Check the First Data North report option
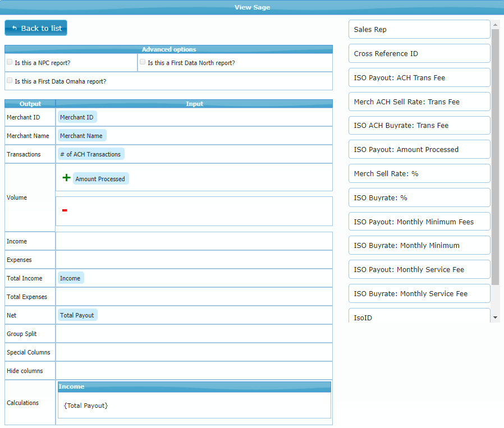Screen dimensions: 504x428 (x=143, y=62)
